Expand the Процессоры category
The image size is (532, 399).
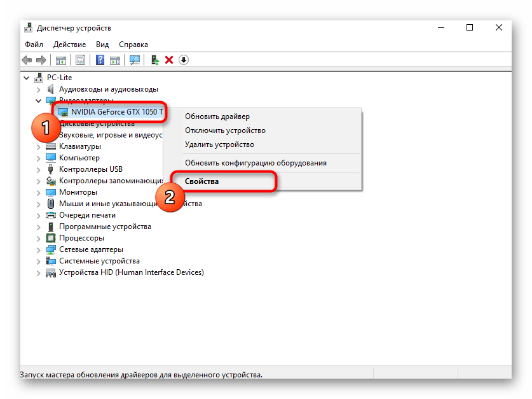[39, 238]
